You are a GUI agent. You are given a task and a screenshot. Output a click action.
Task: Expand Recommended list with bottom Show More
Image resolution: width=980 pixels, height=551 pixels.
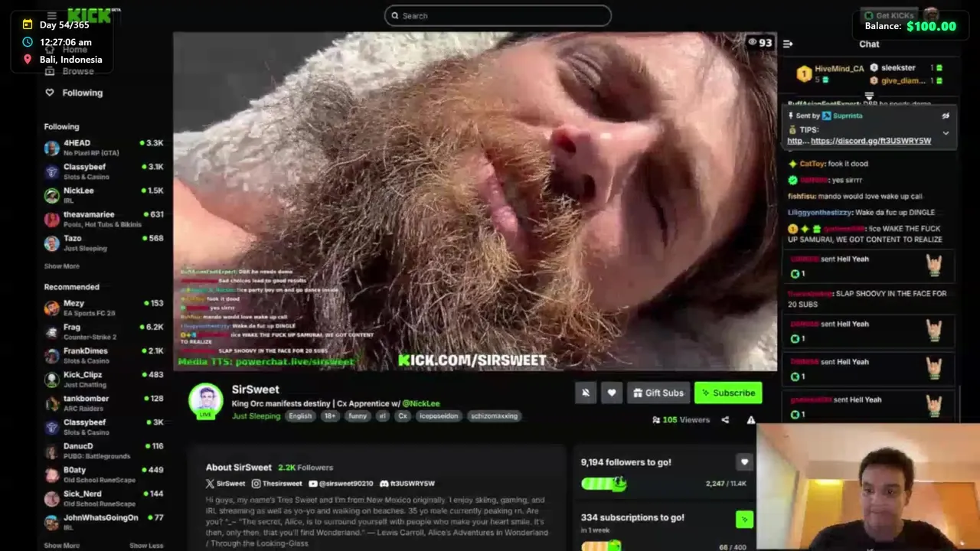(x=61, y=546)
